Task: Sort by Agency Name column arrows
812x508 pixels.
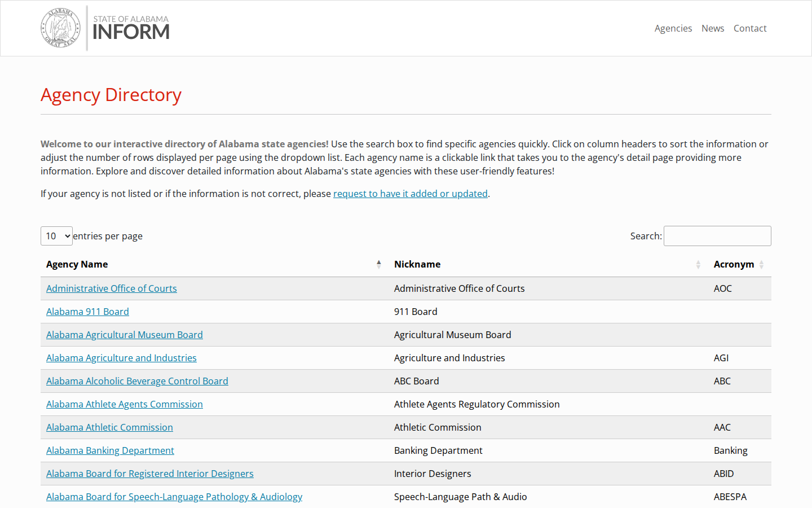Action: click(x=379, y=264)
